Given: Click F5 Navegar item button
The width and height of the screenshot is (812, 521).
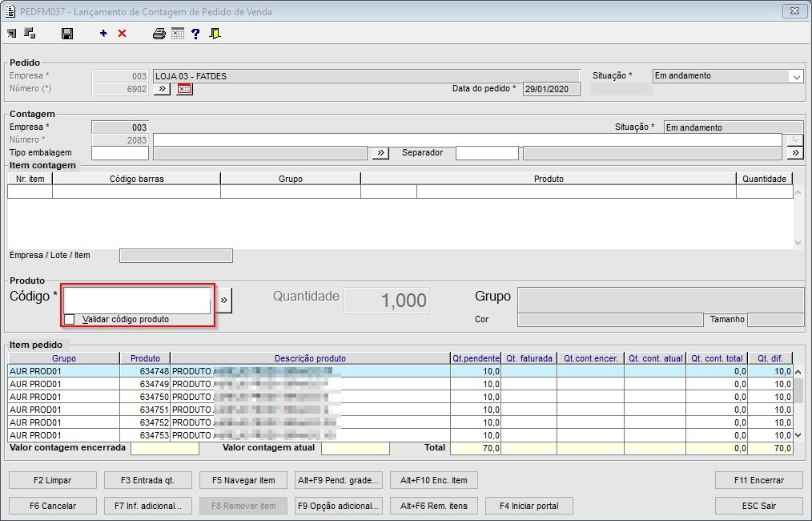Looking at the screenshot, I should click(x=243, y=480).
